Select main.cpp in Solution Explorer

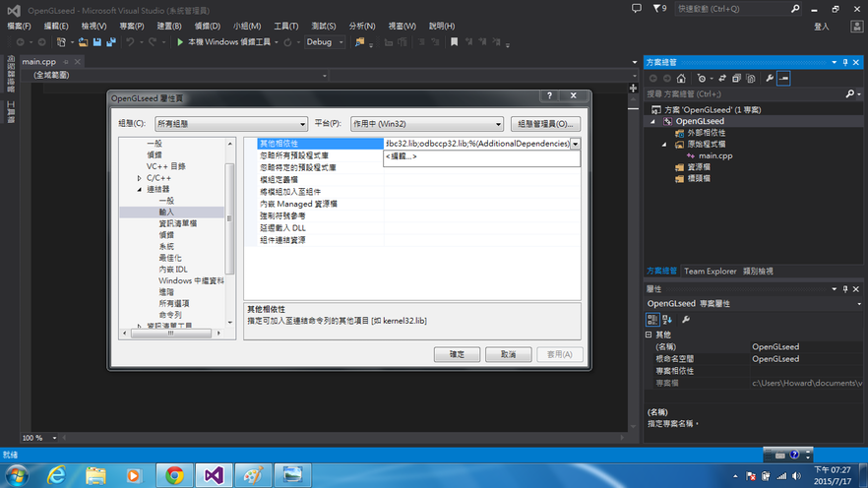[715, 156]
